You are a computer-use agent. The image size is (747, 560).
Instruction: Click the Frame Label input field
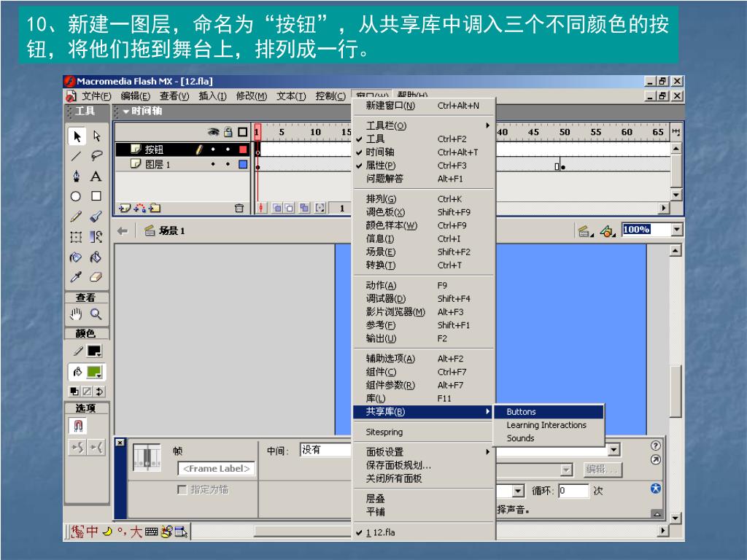[x=216, y=469]
